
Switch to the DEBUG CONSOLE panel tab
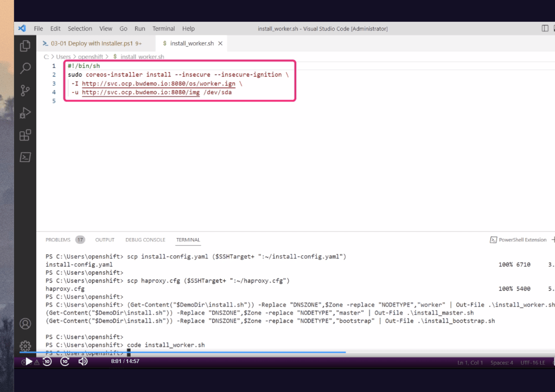coord(145,240)
